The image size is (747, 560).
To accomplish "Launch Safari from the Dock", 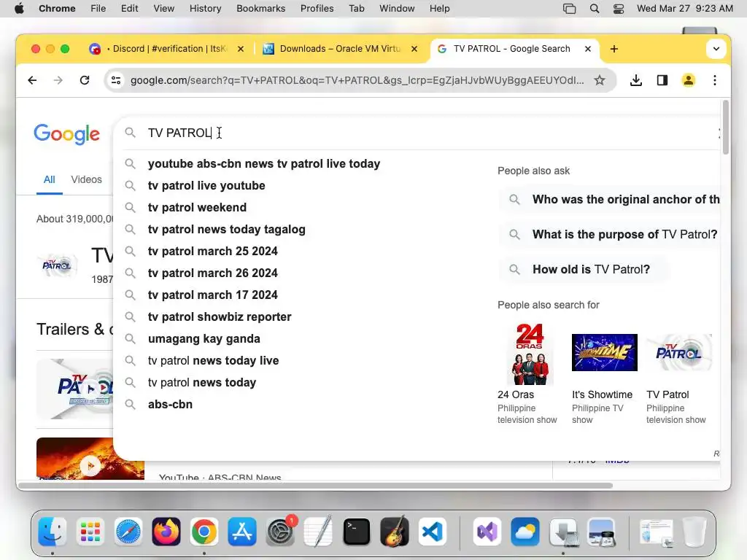I will (128, 532).
